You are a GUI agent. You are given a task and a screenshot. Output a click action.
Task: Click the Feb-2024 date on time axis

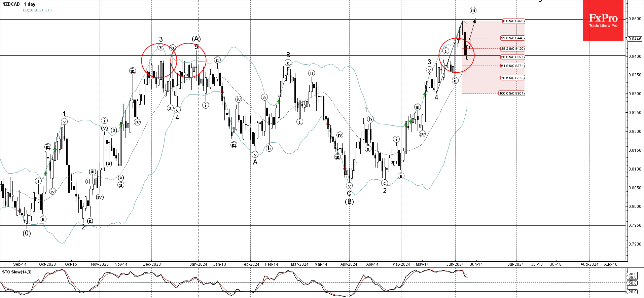click(x=250, y=264)
